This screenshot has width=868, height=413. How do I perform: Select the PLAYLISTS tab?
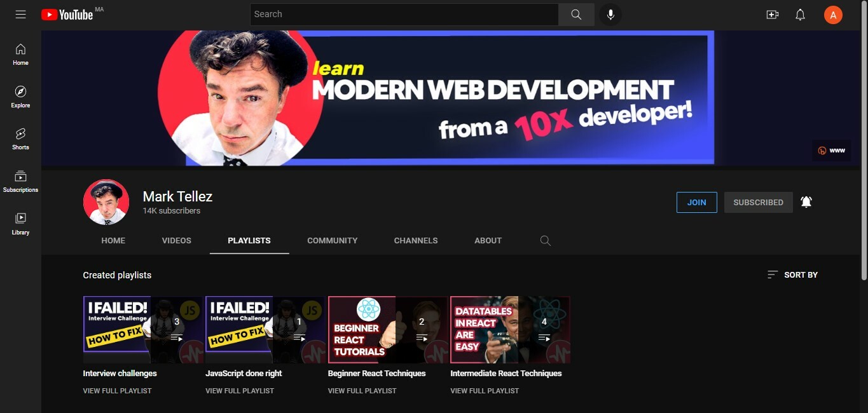[249, 240]
